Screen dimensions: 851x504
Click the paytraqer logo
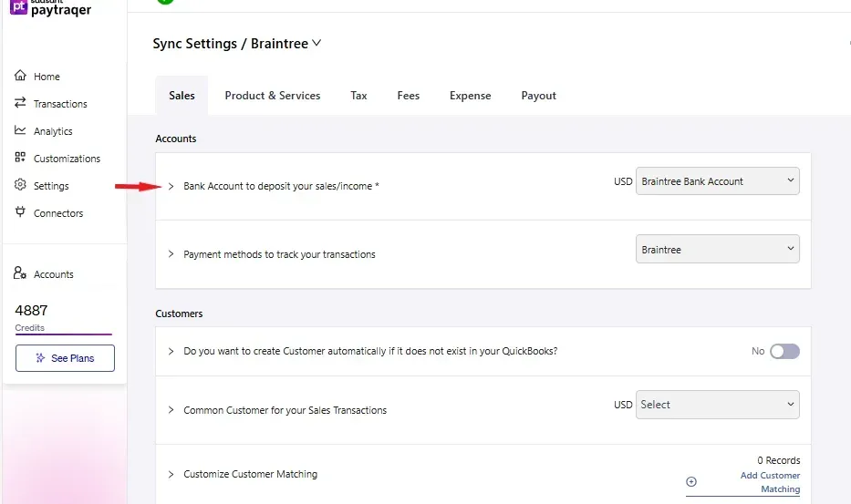(50, 8)
